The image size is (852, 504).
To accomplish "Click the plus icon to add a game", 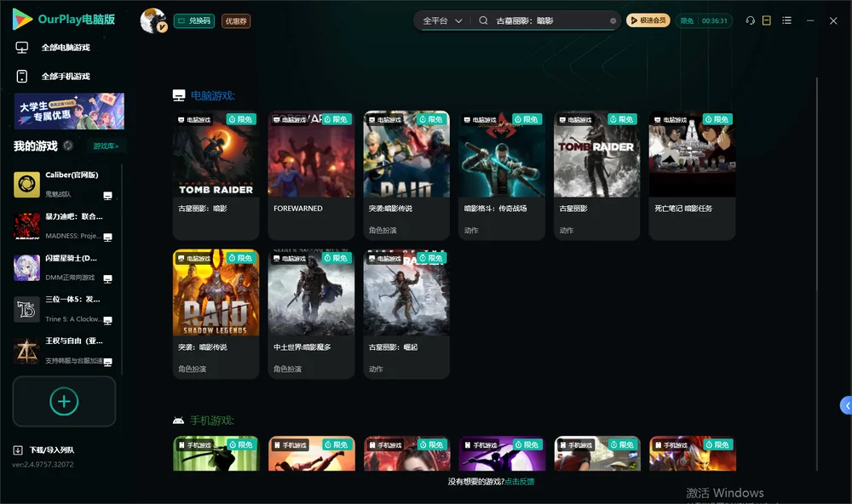I will [x=64, y=401].
